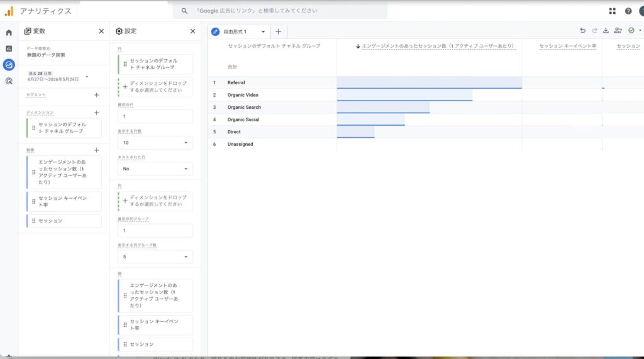This screenshot has height=359, width=644.
Task: Open the help question mark icon
Action: coord(628,11)
